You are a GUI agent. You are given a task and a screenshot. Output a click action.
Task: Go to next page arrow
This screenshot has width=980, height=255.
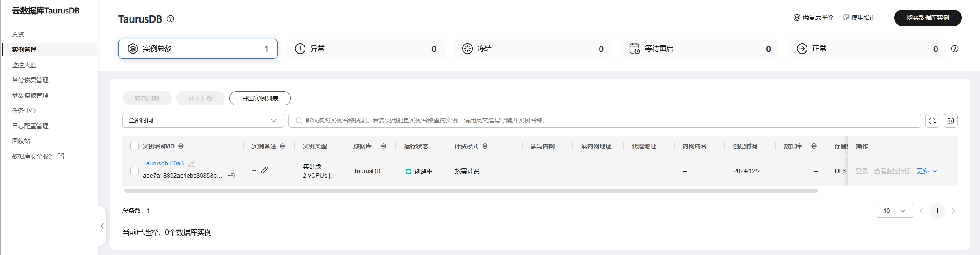[x=954, y=211]
